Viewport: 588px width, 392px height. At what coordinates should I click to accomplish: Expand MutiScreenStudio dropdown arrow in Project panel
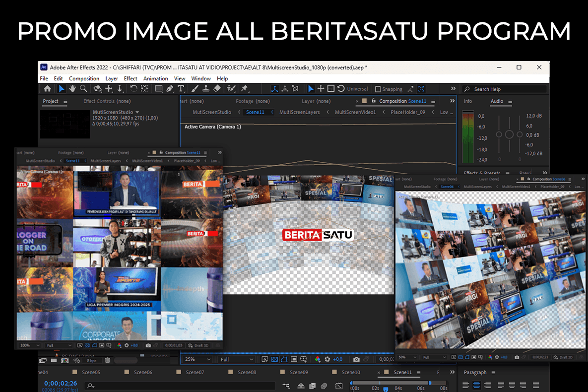click(137, 112)
